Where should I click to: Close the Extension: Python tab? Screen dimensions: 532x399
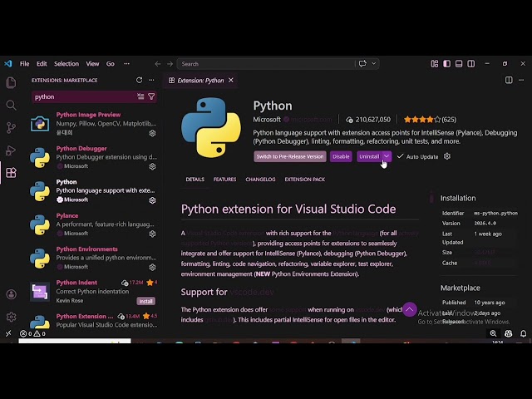pos(231,80)
